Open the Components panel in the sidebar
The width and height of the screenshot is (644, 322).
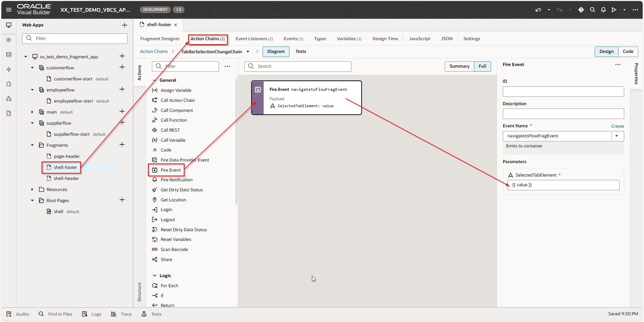[8, 84]
